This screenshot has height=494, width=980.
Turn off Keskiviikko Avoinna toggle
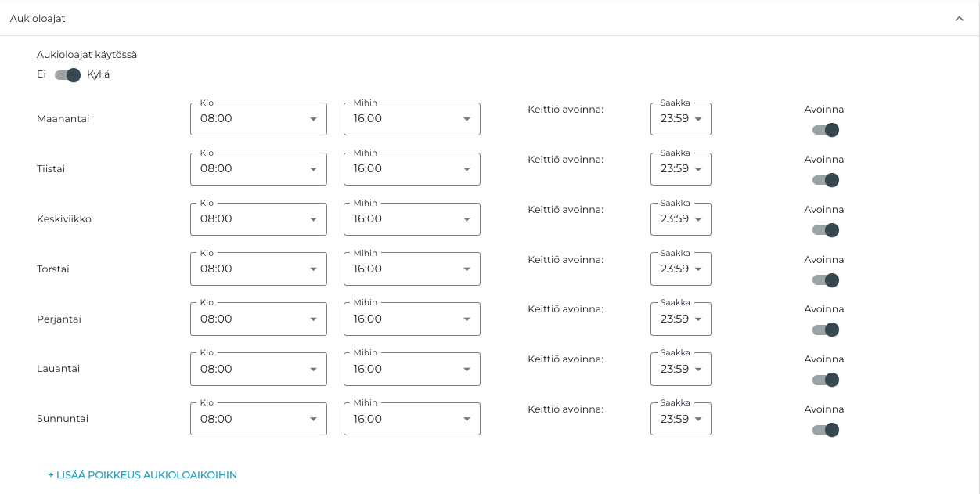coord(825,230)
